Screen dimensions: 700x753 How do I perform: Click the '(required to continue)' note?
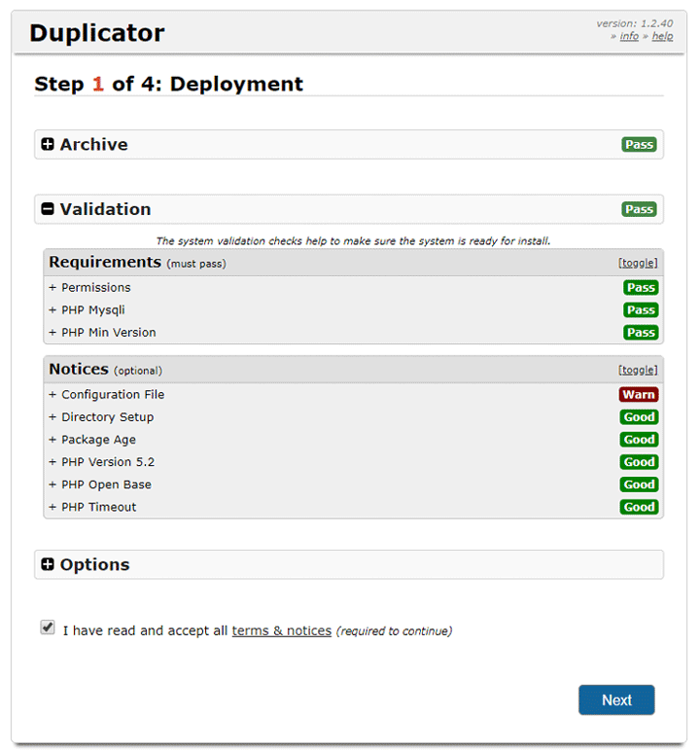(394, 631)
